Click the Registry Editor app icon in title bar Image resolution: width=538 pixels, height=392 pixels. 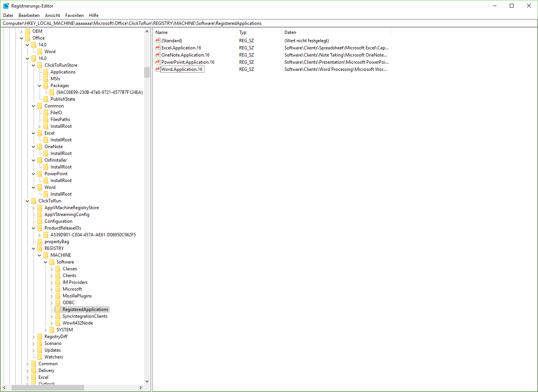(6, 6)
